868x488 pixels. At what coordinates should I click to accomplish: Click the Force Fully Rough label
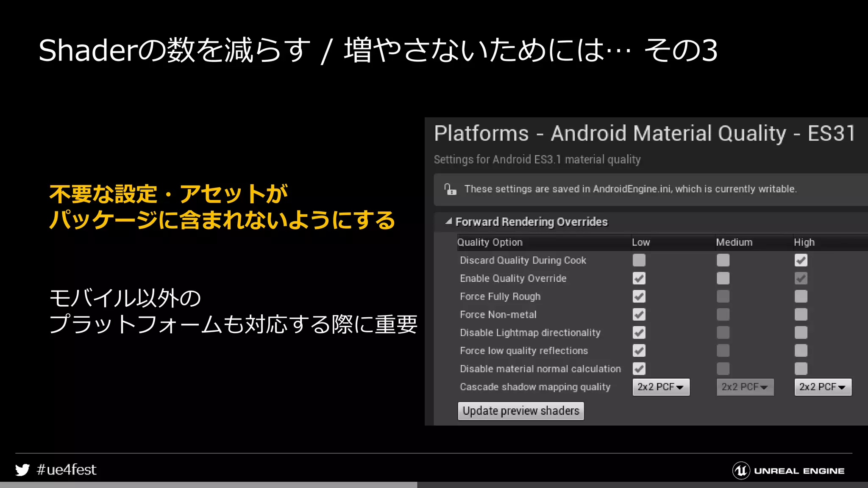[500, 297]
